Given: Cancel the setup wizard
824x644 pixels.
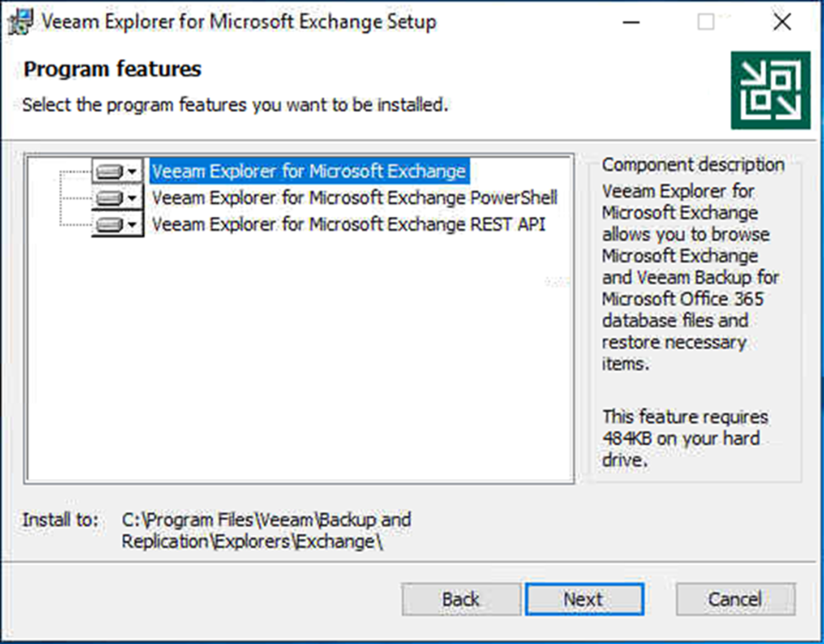Looking at the screenshot, I should click(735, 599).
